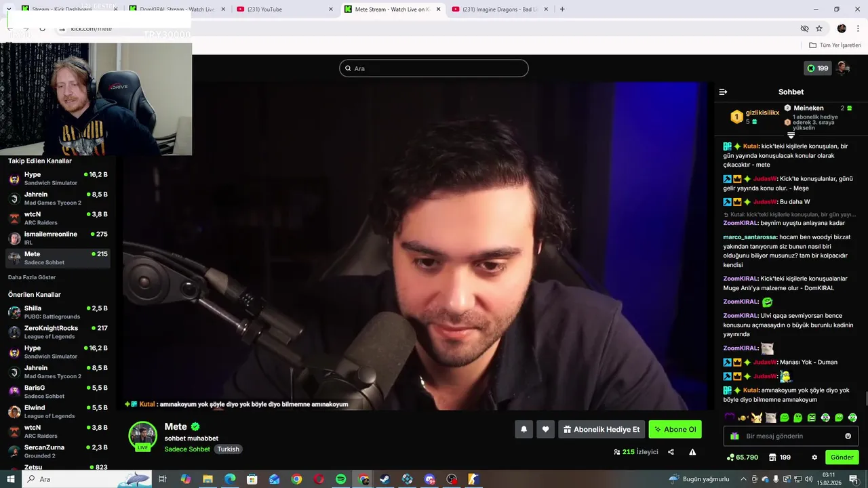Open the user profile avatar menu
Screen dimensions: 868x488
tap(843, 68)
